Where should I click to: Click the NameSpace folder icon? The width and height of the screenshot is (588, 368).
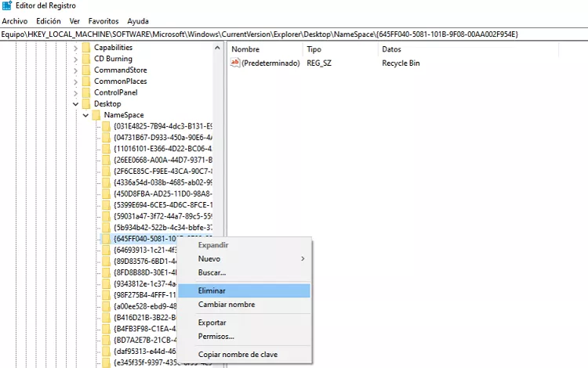coord(96,115)
